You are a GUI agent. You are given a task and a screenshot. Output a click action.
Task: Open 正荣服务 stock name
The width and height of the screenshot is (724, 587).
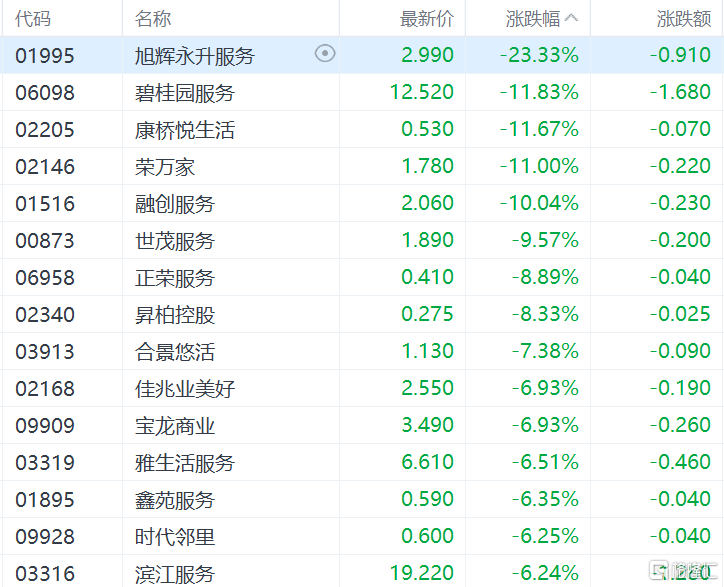(x=175, y=278)
